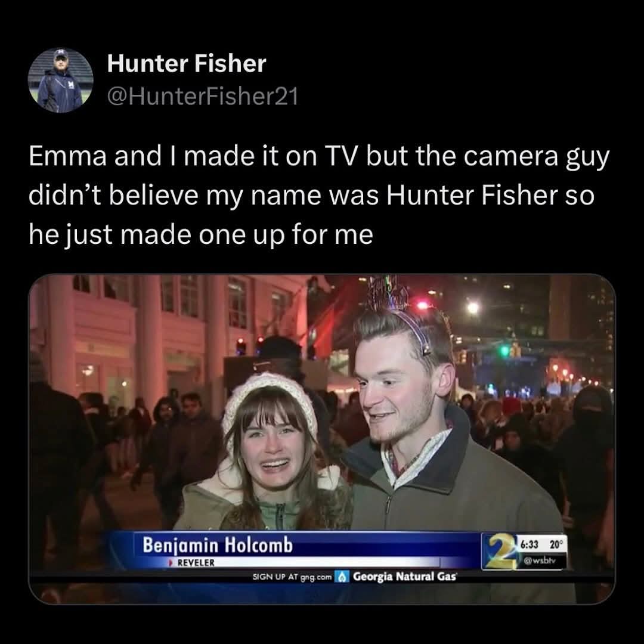Click the SIGN UP AT text
The height and width of the screenshot is (644, 644).
click(275, 577)
